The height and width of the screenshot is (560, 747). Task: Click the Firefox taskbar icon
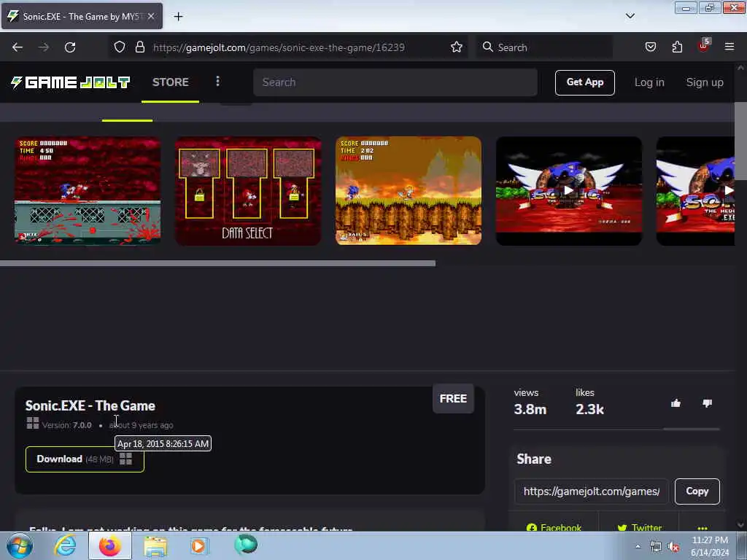tap(110, 545)
